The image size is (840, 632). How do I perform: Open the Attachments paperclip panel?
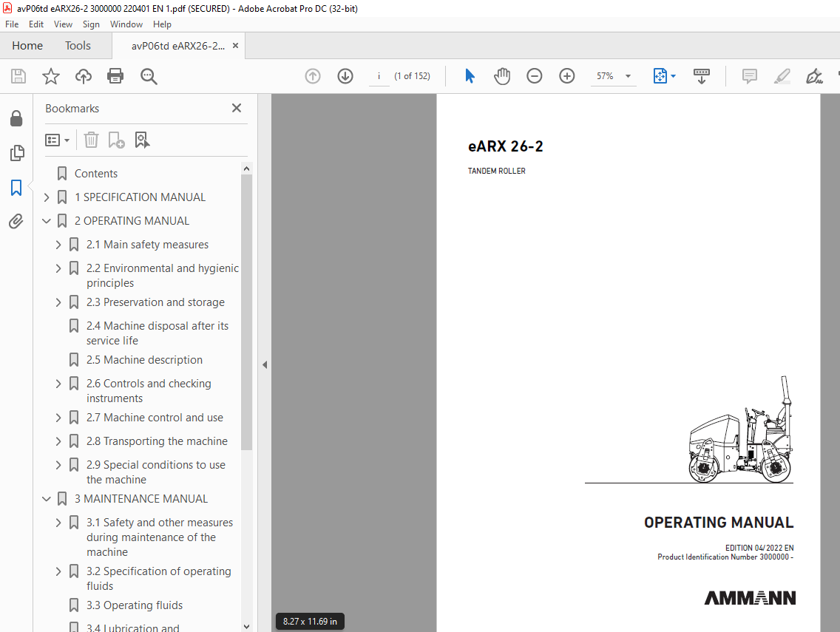(16, 221)
